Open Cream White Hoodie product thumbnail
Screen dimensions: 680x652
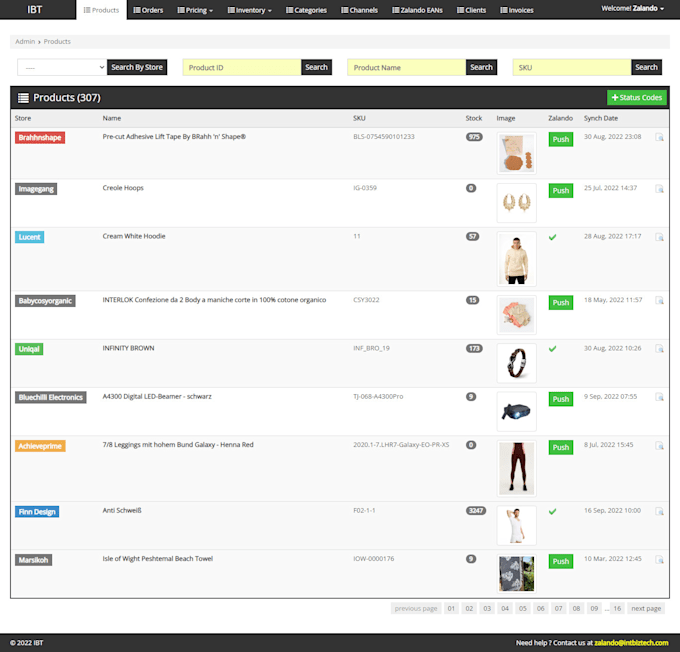[517, 259]
